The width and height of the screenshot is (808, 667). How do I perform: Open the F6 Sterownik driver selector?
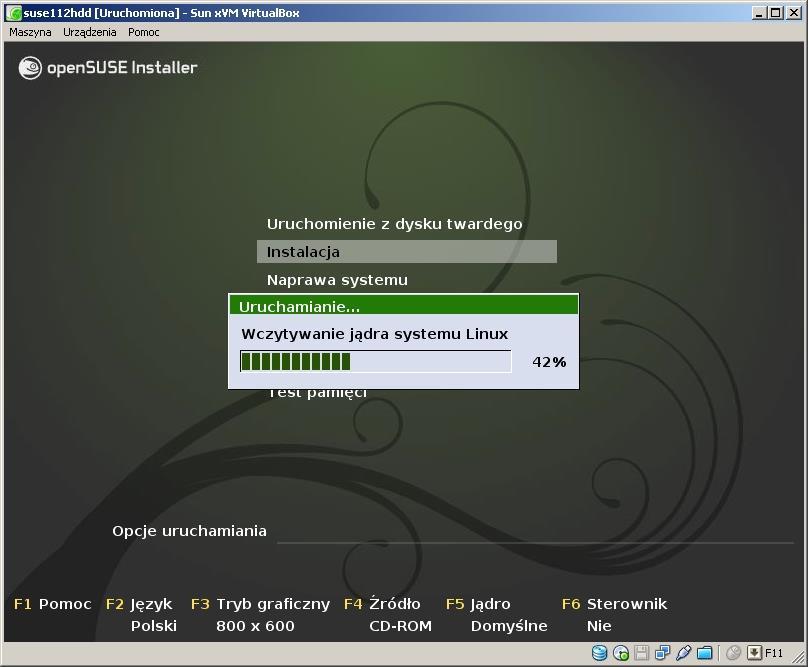614,604
